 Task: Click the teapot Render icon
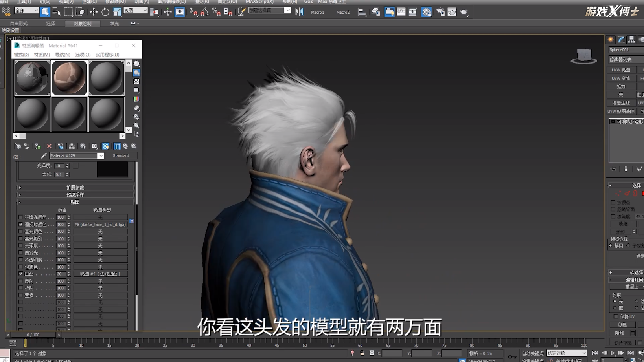coord(464,12)
